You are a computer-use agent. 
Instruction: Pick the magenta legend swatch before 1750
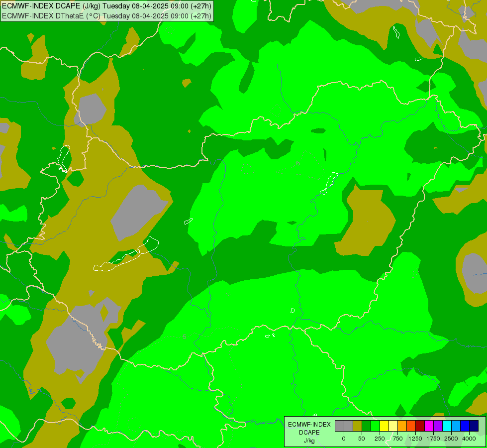(429, 426)
